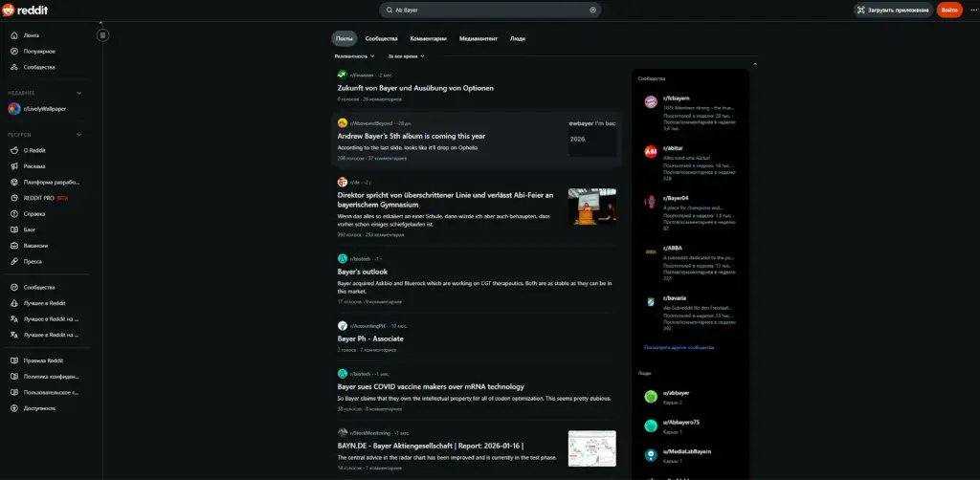This screenshot has width=980, height=480.
Task: Click the icon beside Правила Reddit
Action: click(x=14, y=360)
